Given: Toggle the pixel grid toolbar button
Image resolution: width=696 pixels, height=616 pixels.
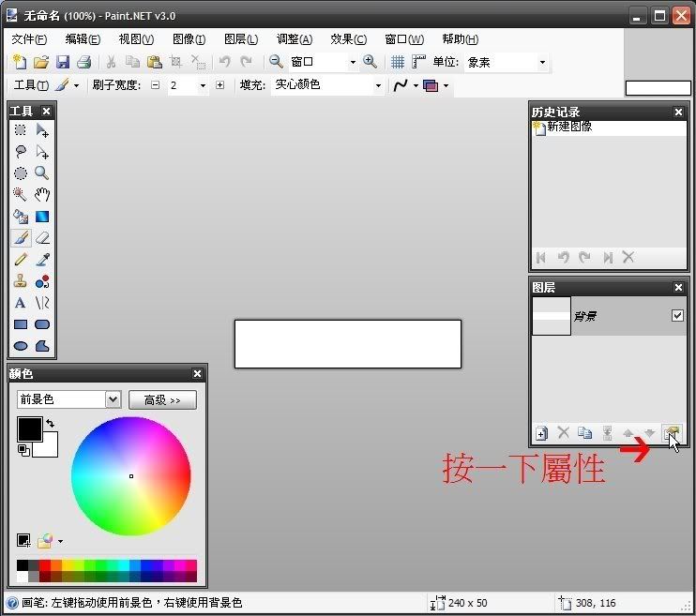Looking at the screenshot, I should [398, 62].
